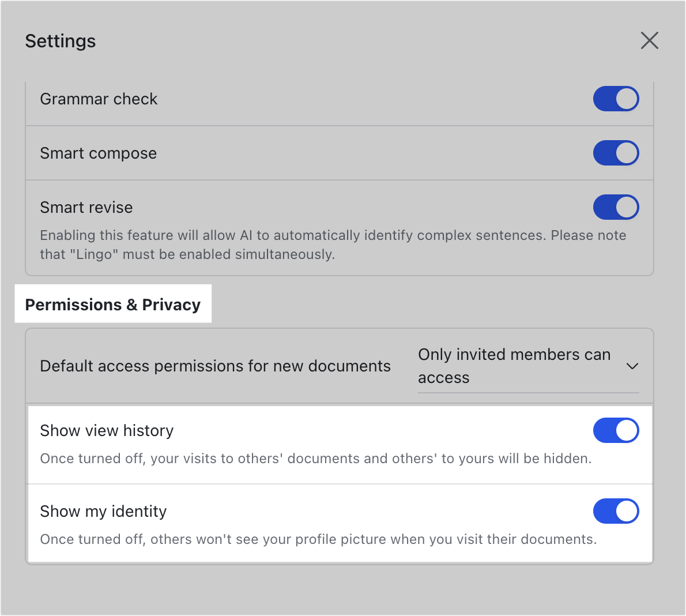Image resolution: width=686 pixels, height=616 pixels.
Task: Click the Smart revise label
Action: [x=86, y=207]
